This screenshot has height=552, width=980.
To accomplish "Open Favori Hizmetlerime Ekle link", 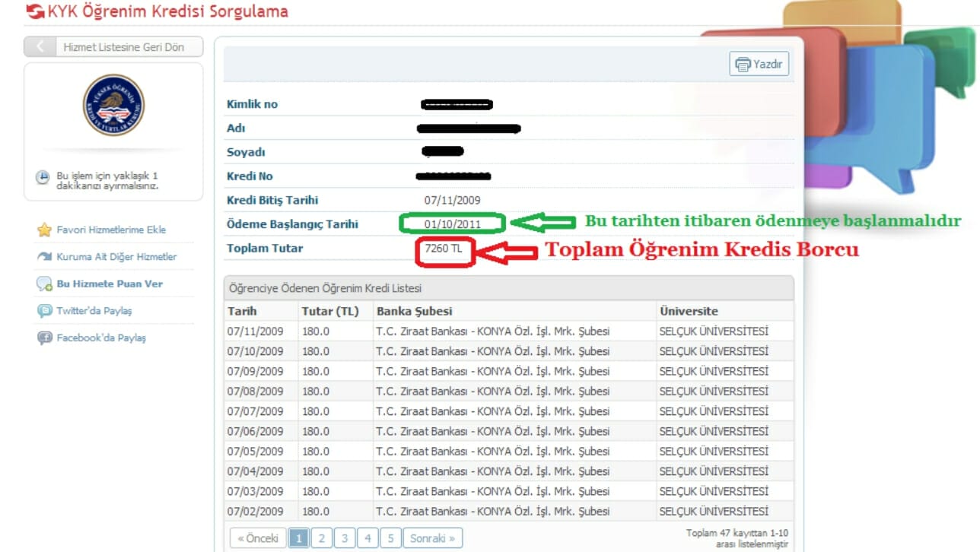I will [111, 230].
